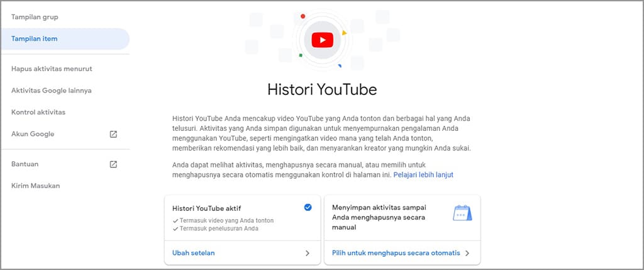Click Ubah setelan link
644x270 pixels.
click(193, 253)
